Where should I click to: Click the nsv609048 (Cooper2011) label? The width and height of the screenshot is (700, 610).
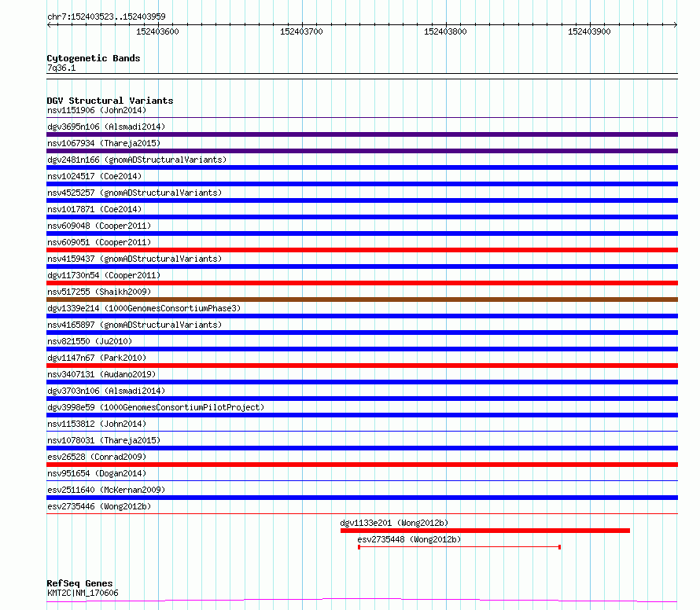point(99,226)
